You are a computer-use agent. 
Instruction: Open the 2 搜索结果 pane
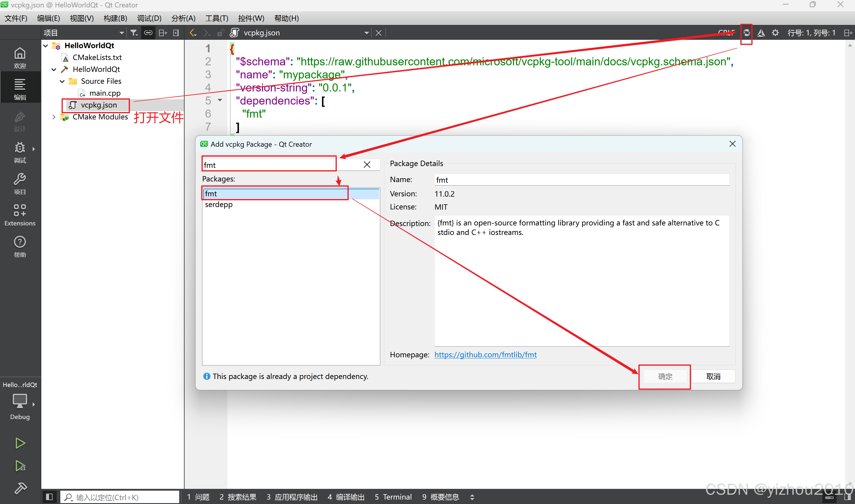click(x=238, y=497)
